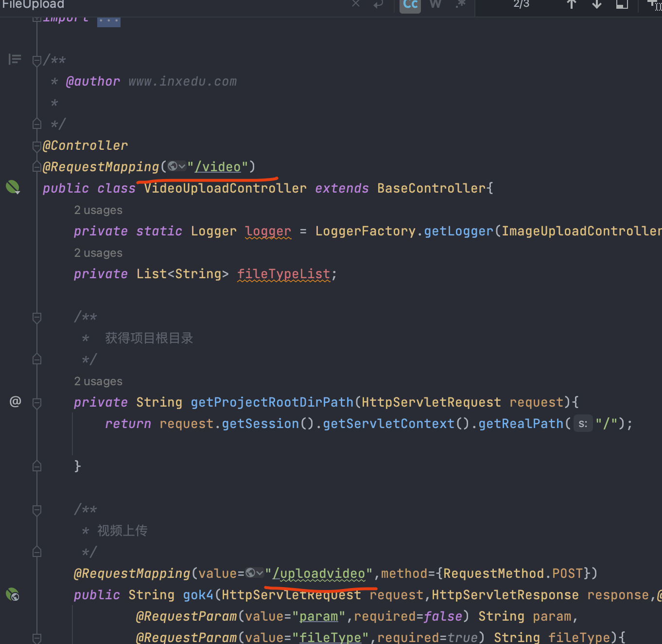Image resolution: width=662 pixels, height=644 pixels.
Task: Toggle Match Case (Cc) search option
Action: (x=410, y=5)
